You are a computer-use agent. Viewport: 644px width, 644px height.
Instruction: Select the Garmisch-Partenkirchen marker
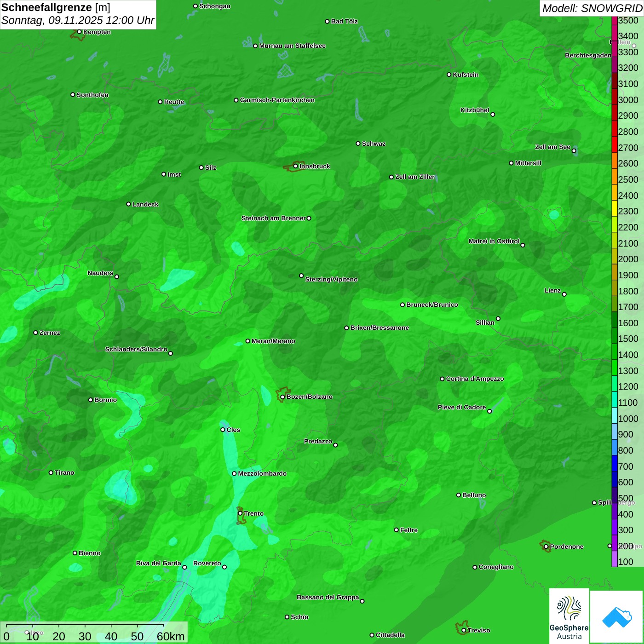point(236,100)
